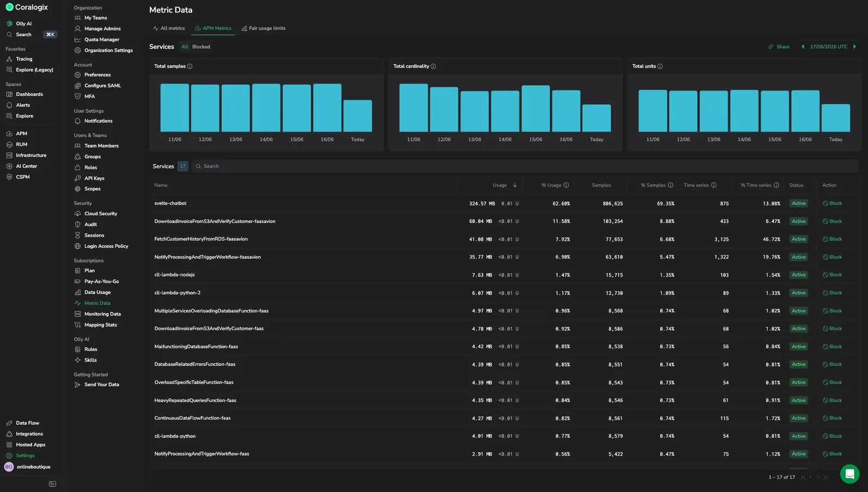Viewport: 868px width, 492px height.
Task: Go to APM section
Action: click(x=21, y=133)
